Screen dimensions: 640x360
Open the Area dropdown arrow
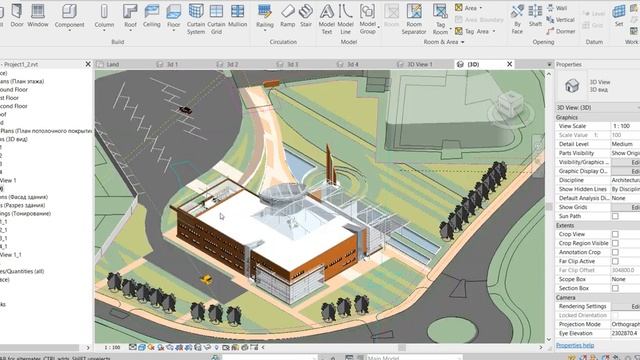(x=480, y=8)
